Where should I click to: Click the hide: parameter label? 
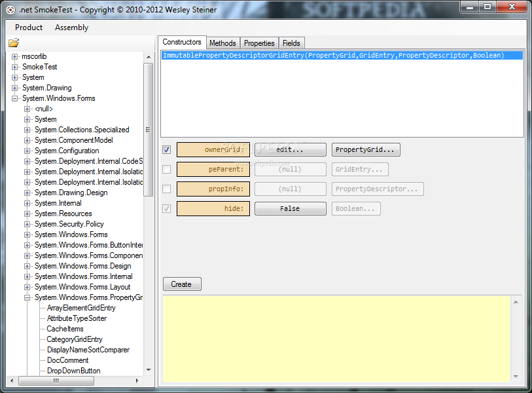tap(213, 208)
